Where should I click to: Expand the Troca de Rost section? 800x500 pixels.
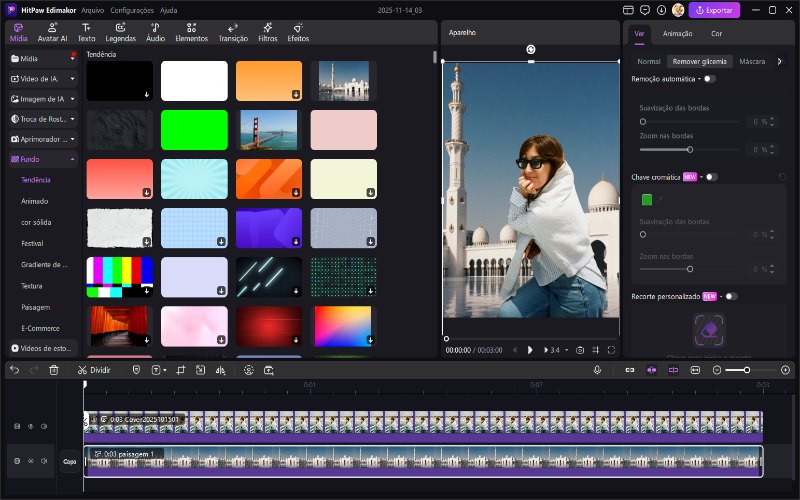click(x=72, y=119)
